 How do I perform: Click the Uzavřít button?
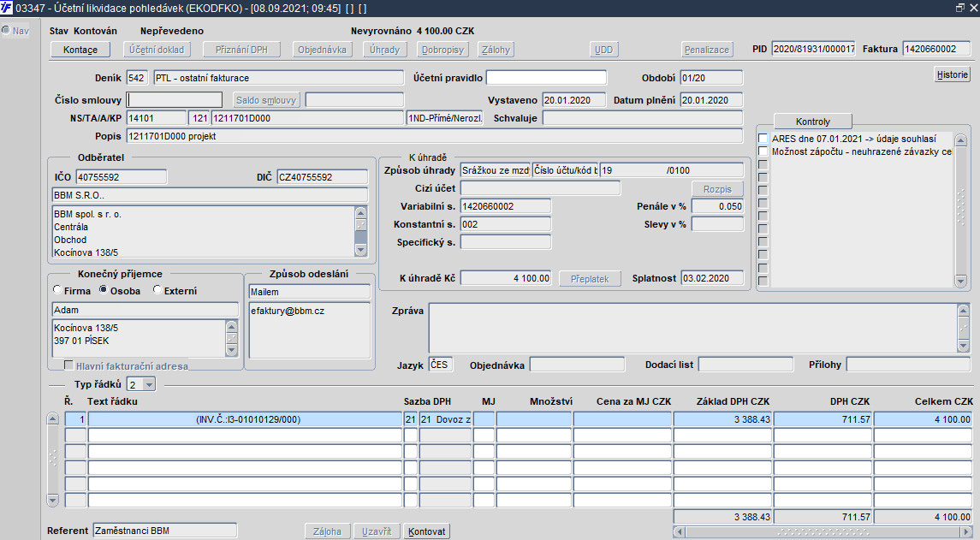click(377, 531)
